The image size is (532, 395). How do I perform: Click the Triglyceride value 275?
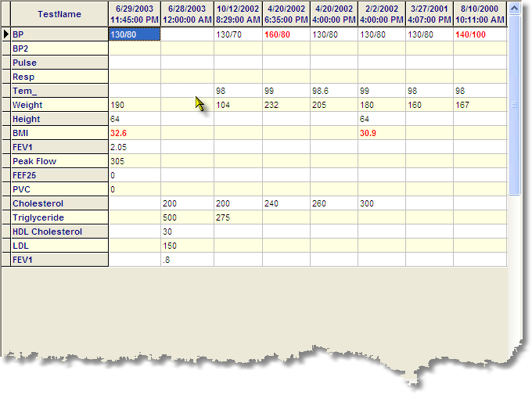(223, 217)
